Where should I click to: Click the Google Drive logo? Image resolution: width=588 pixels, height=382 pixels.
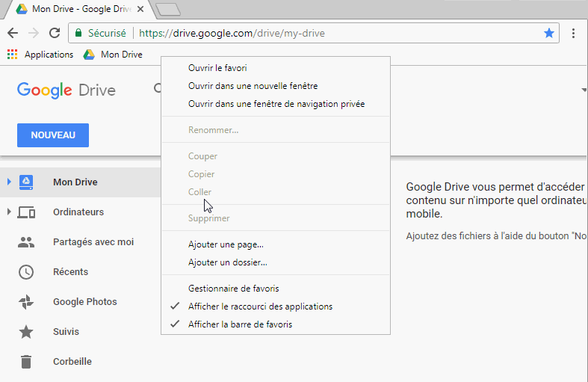66,90
